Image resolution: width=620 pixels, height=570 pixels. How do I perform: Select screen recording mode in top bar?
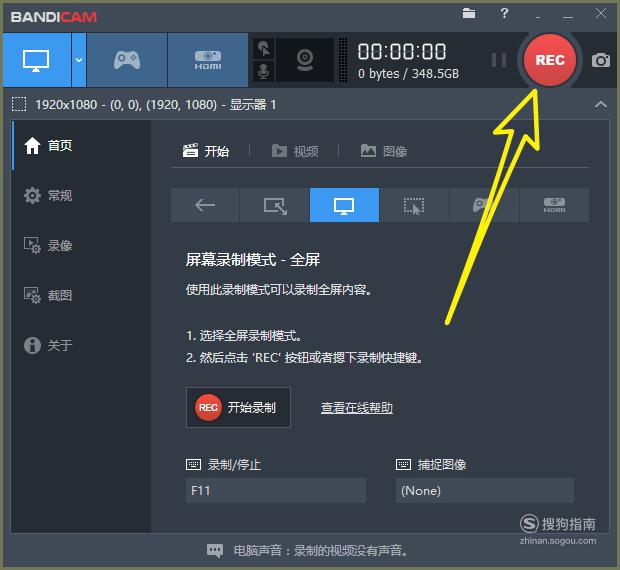click(37, 60)
